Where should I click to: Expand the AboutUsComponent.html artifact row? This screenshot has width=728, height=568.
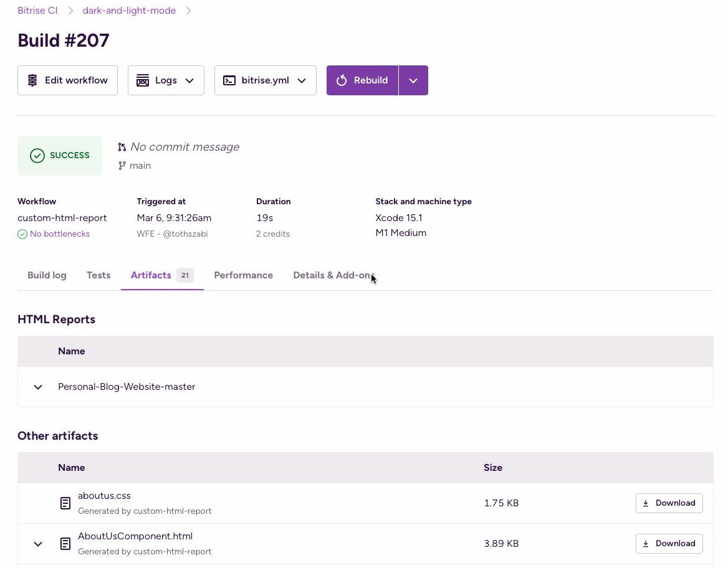[x=38, y=544]
